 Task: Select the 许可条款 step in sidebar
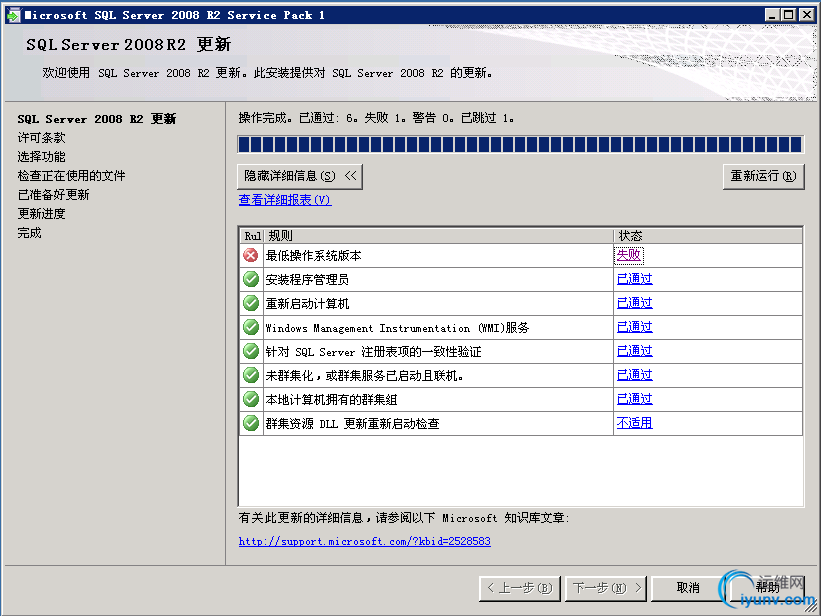click(x=41, y=138)
